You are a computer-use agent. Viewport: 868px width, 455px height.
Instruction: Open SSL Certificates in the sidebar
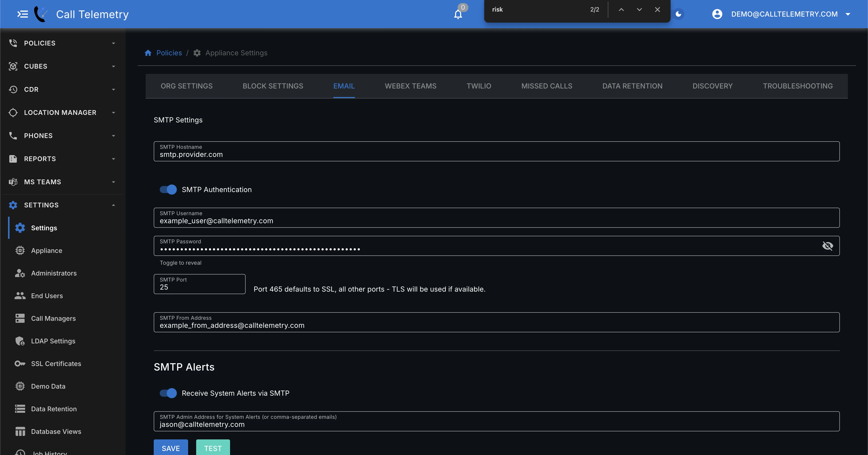(66, 363)
